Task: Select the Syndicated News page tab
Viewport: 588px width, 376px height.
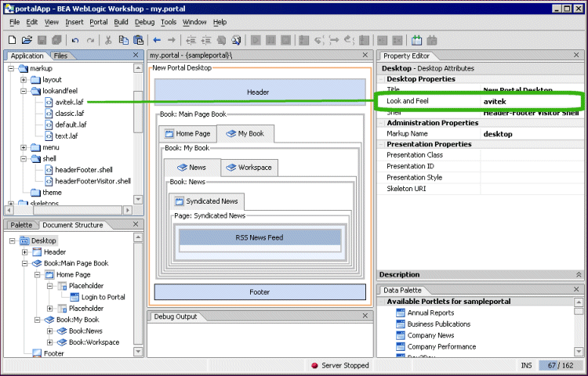Action: 207,201
